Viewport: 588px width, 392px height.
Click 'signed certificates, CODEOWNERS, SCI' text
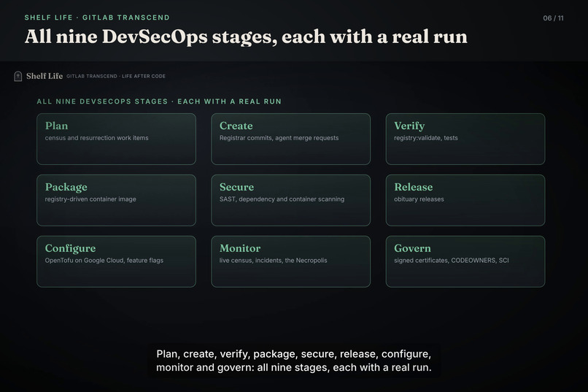(452, 261)
